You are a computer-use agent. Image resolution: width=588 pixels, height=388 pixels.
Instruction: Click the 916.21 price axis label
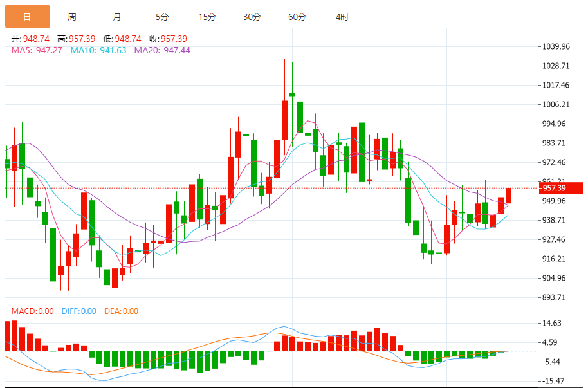pos(554,259)
